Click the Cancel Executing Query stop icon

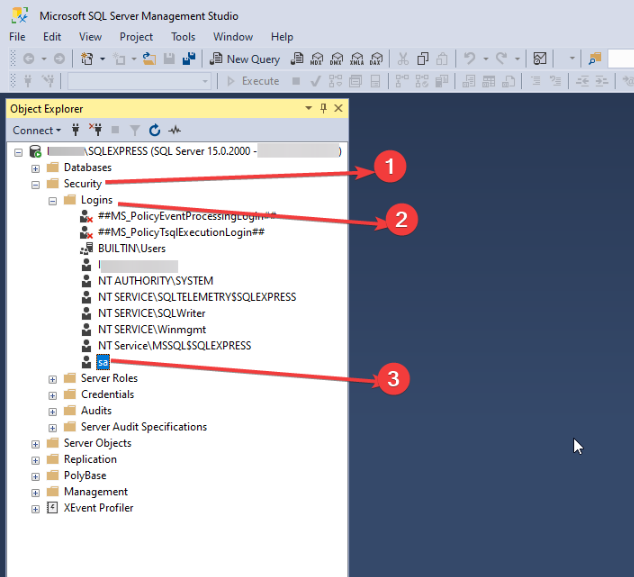pyautogui.click(x=296, y=81)
